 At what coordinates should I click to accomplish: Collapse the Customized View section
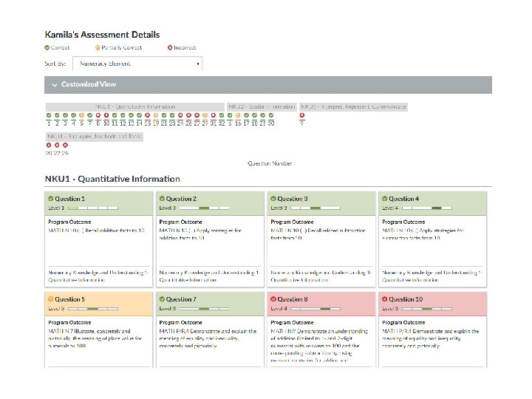click(54, 85)
